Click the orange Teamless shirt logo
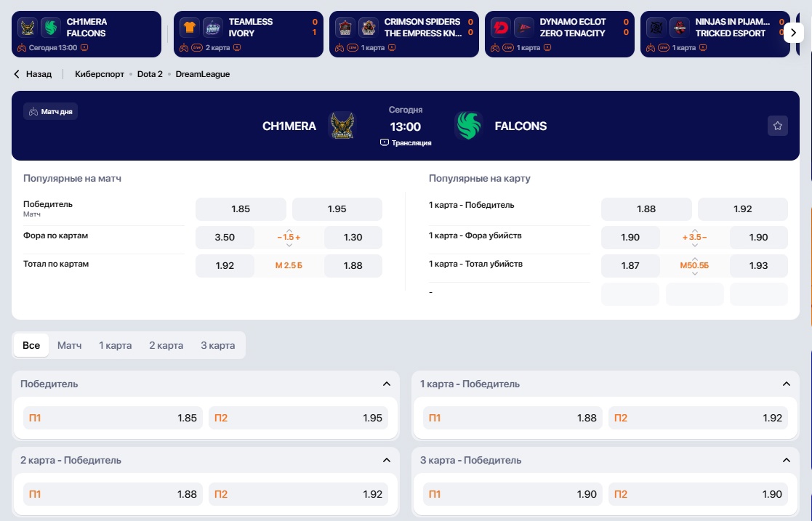This screenshot has width=812, height=521. [x=190, y=28]
